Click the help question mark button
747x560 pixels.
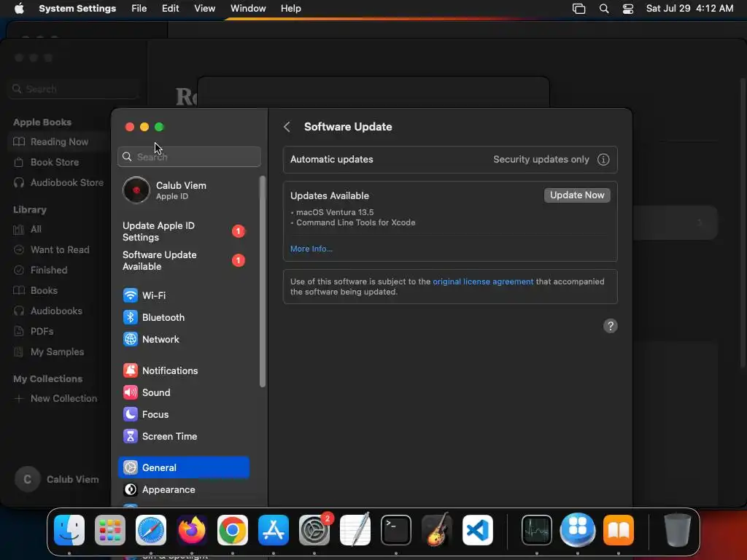click(611, 326)
